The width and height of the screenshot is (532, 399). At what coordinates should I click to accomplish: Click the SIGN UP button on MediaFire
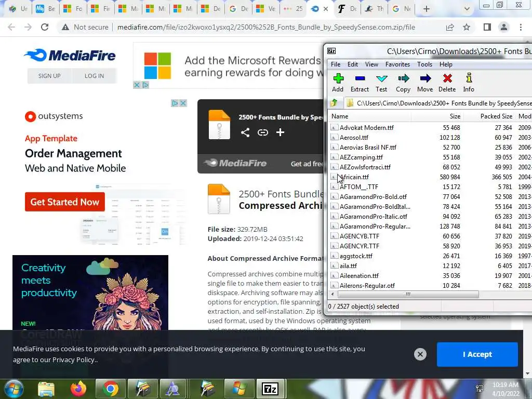click(x=49, y=76)
